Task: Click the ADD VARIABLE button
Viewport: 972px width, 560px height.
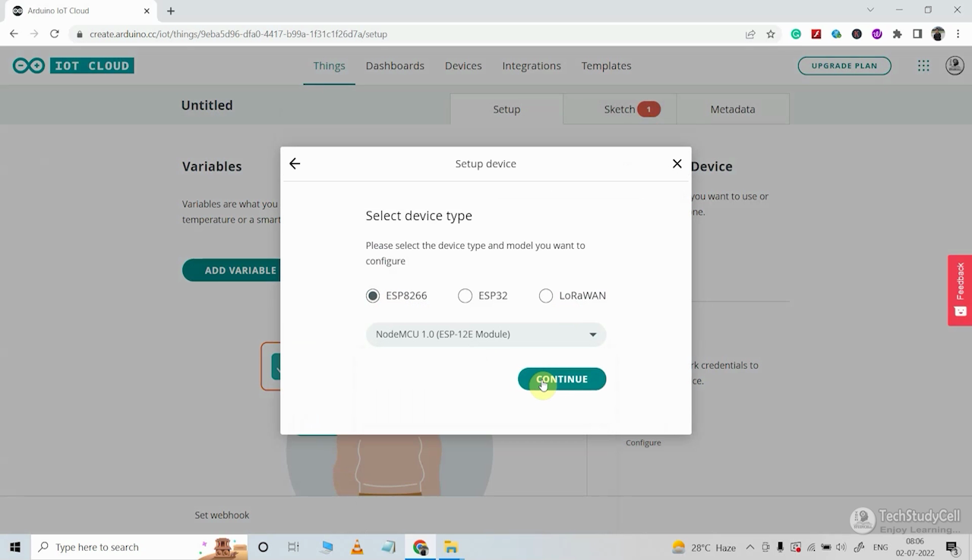Action: coord(232,270)
